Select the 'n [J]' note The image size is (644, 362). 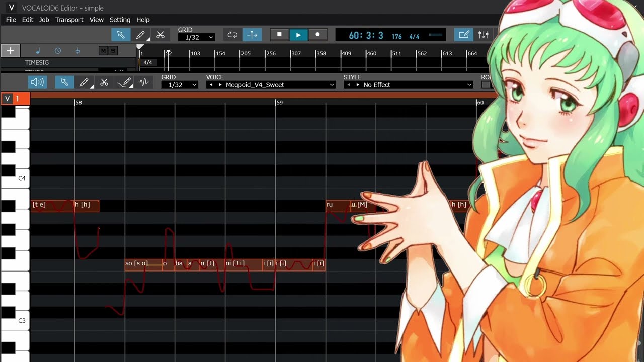(212, 265)
